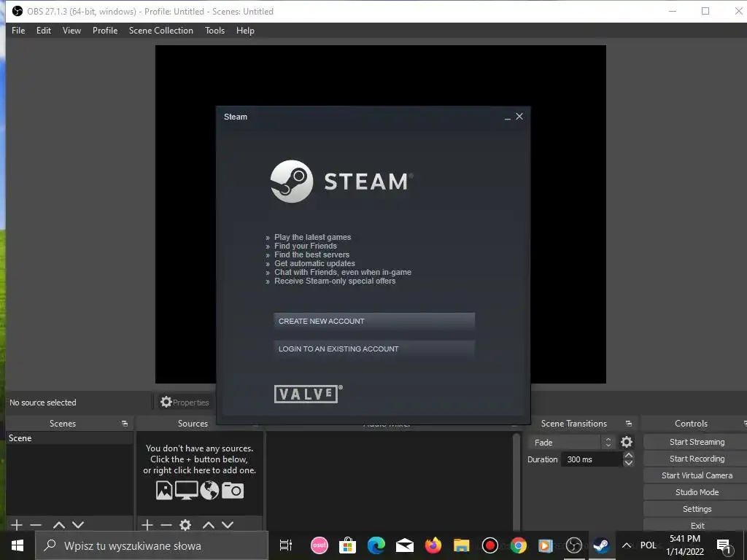Move scene up with arrow icon

(x=59, y=525)
